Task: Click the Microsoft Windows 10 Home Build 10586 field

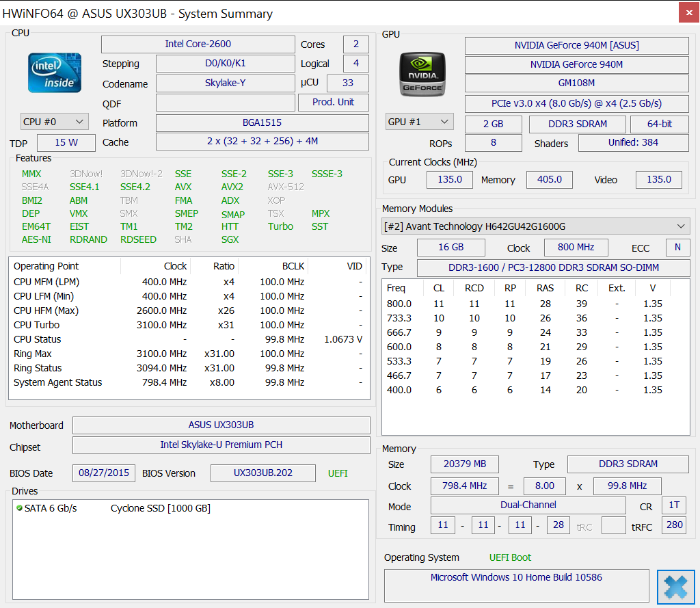Action: tap(517, 585)
